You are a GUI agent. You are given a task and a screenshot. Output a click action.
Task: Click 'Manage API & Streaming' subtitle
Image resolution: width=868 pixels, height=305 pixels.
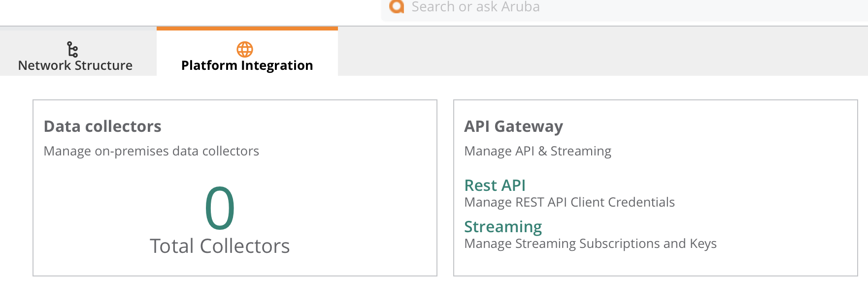tap(537, 151)
